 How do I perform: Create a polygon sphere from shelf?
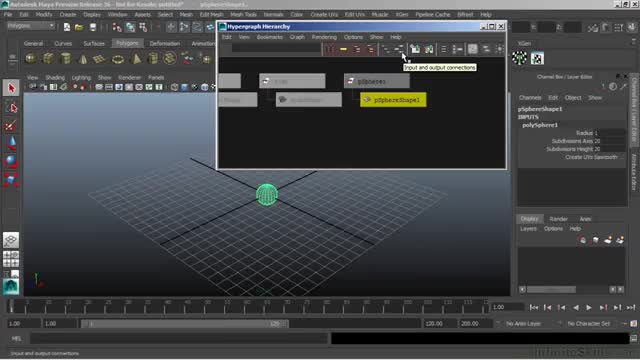[30, 59]
